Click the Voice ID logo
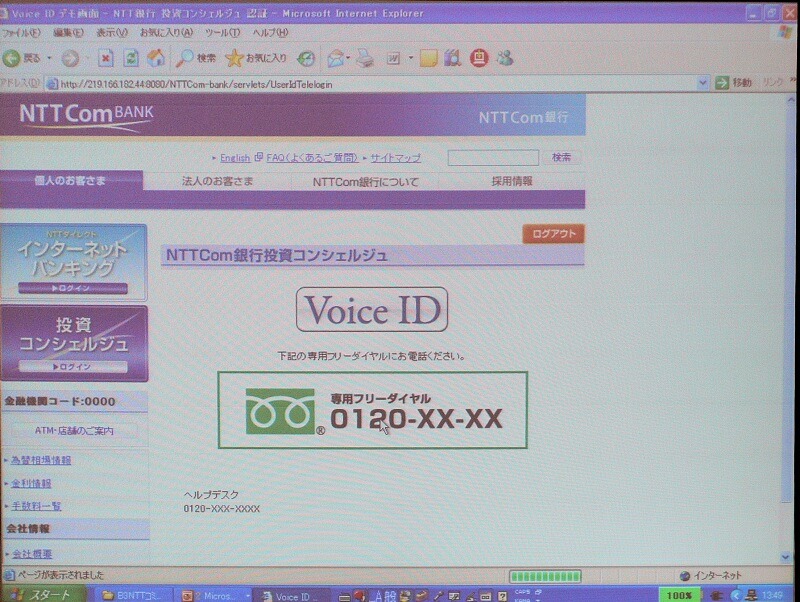Image resolution: width=800 pixels, height=602 pixels. [x=372, y=309]
